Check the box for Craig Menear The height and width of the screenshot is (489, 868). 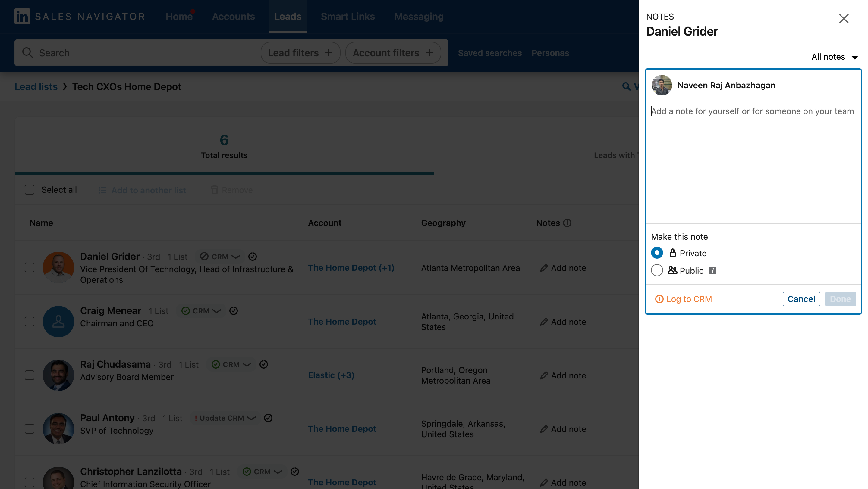click(x=30, y=321)
